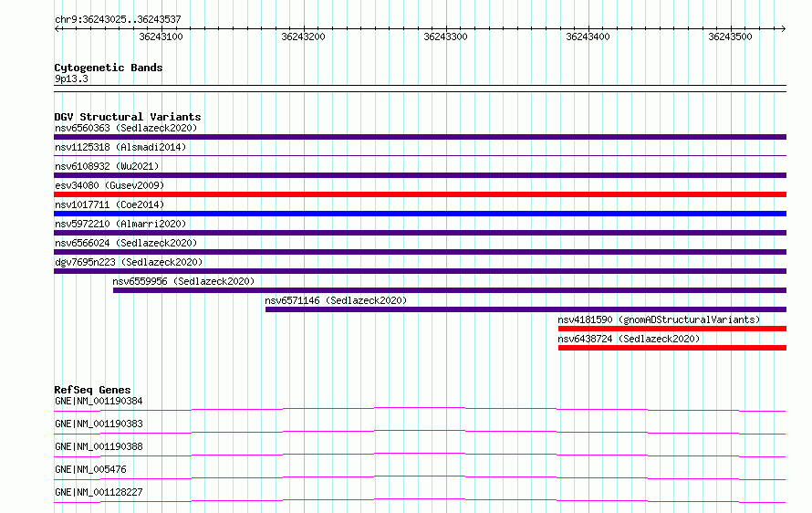Click the purple bar of nsv6566024
The image size is (812, 513).
(420, 252)
